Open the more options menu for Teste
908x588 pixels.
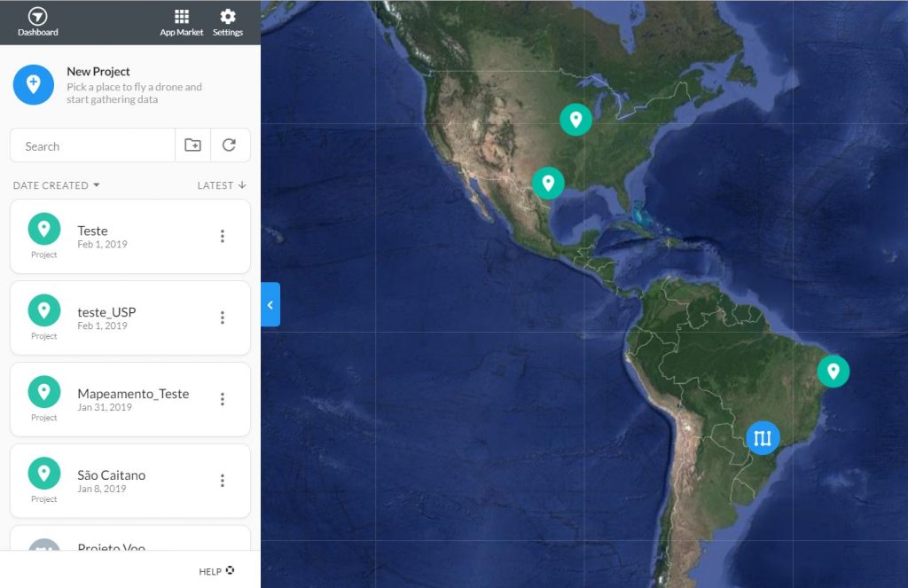pos(223,237)
